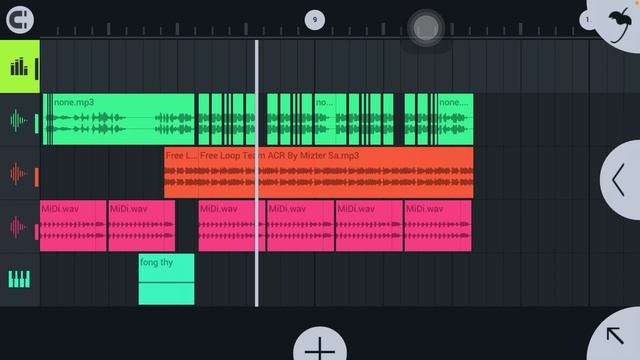The height and width of the screenshot is (360, 640).
Task: Tap orange track level meter bar
Action: [x=36, y=177]
